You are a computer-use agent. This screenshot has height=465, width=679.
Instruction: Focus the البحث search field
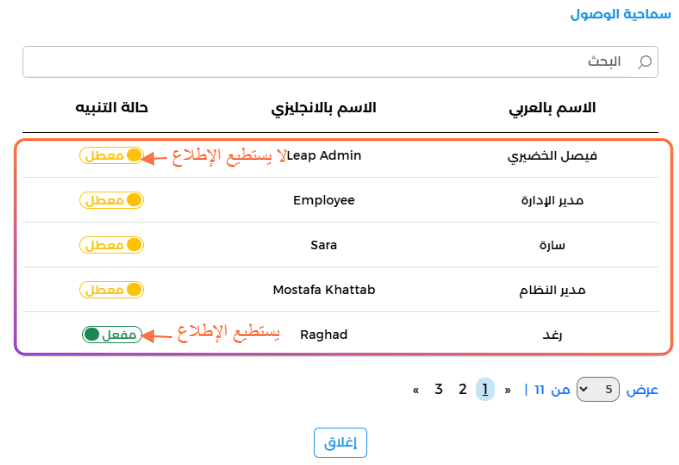[340, 62]
